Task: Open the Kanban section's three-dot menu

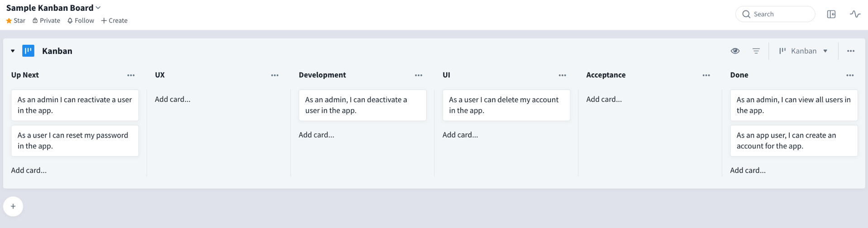Action: (x=851, y=51)
